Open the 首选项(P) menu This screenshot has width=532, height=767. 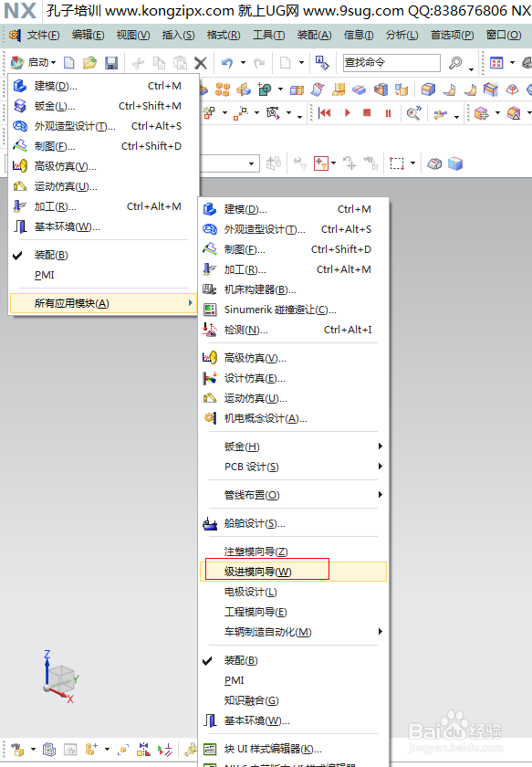(453, 35)
